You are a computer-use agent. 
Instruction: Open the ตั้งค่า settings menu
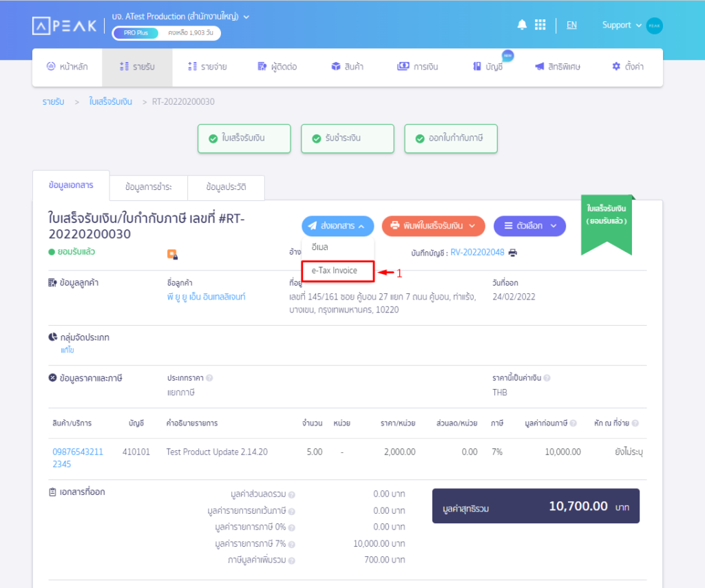pyautogui.click(x=628, y=67)
